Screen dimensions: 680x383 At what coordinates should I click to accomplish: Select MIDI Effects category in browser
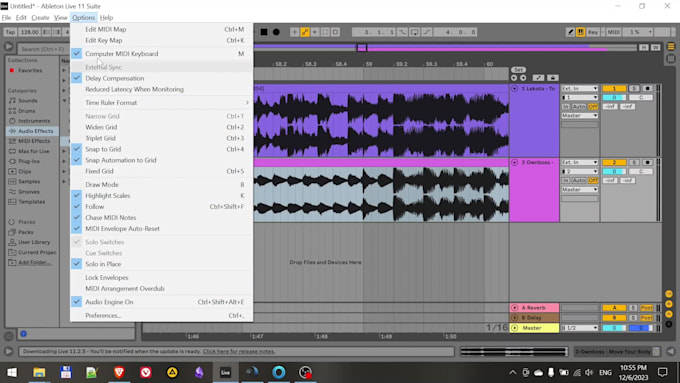[x=34, y=141]
